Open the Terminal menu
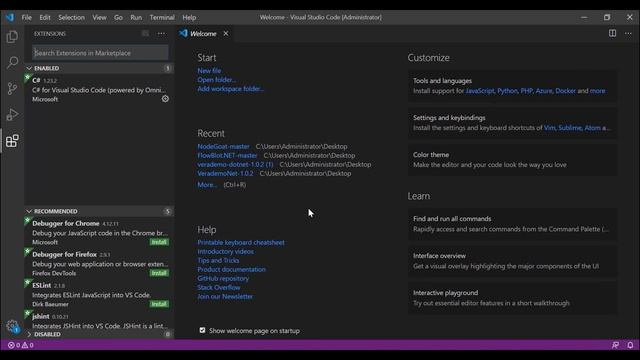 [162, 17]
